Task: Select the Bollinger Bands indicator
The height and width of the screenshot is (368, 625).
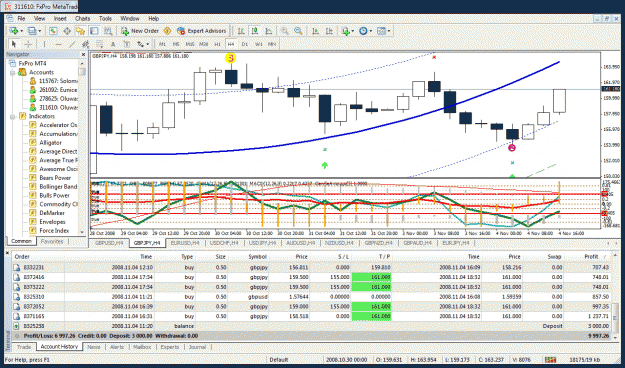Action: [x=58, y=187]
